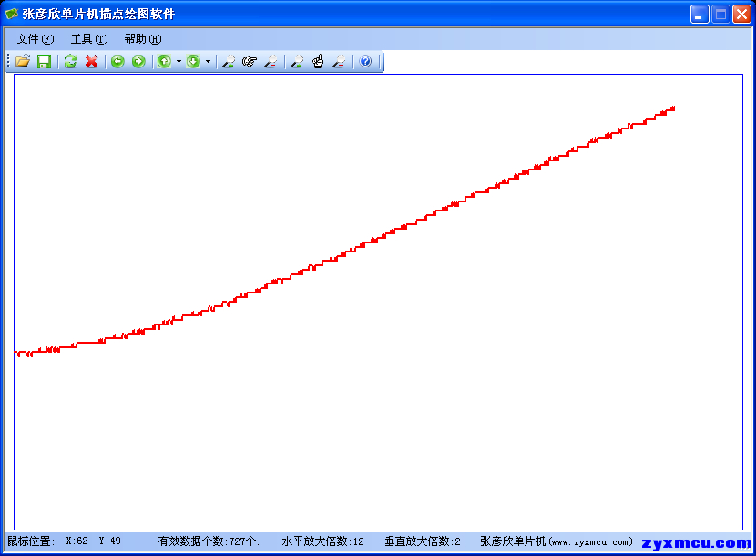
Task: Maximize the window
Action: tap(720, 14)
